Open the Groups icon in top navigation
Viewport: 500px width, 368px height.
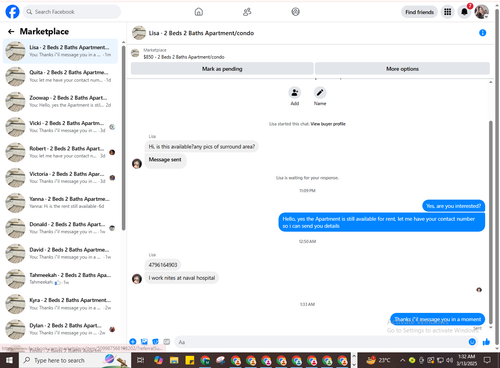[295, 12]
